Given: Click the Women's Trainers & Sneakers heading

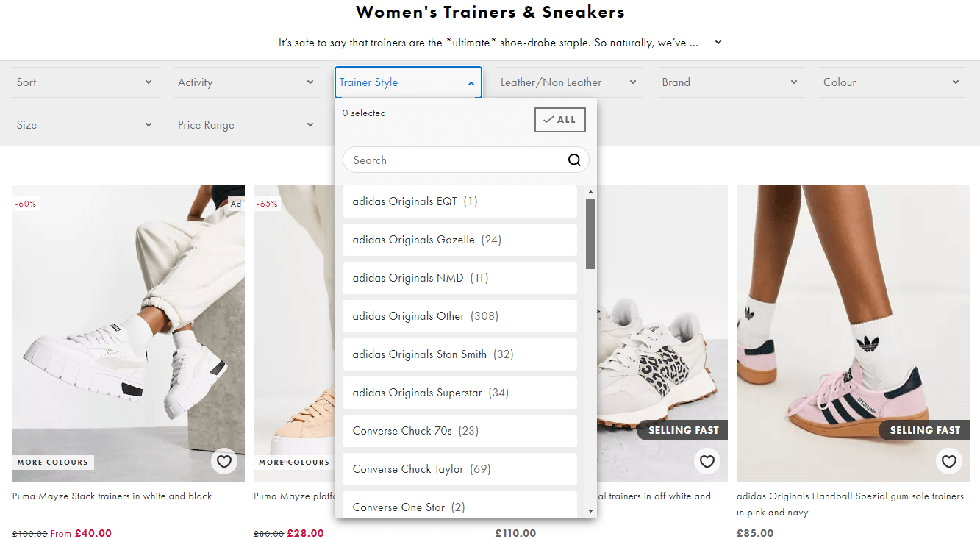Looking at the screenshot, I should click(x=490, y=12).
